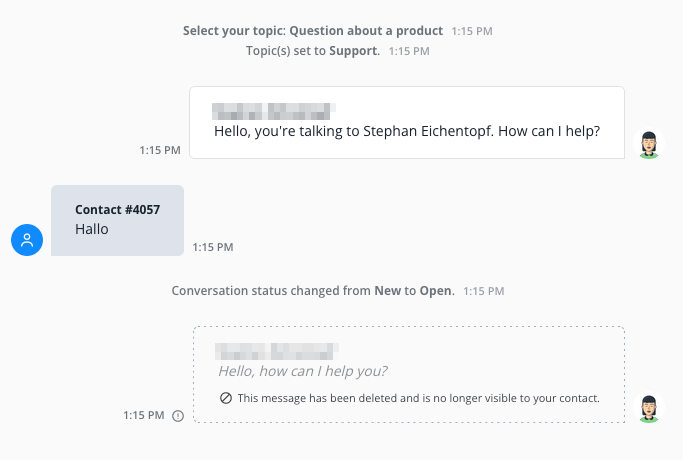Viewport: 683px width, 460px height.
Task: Click the blue contact avatar icon
Action: 27,240
